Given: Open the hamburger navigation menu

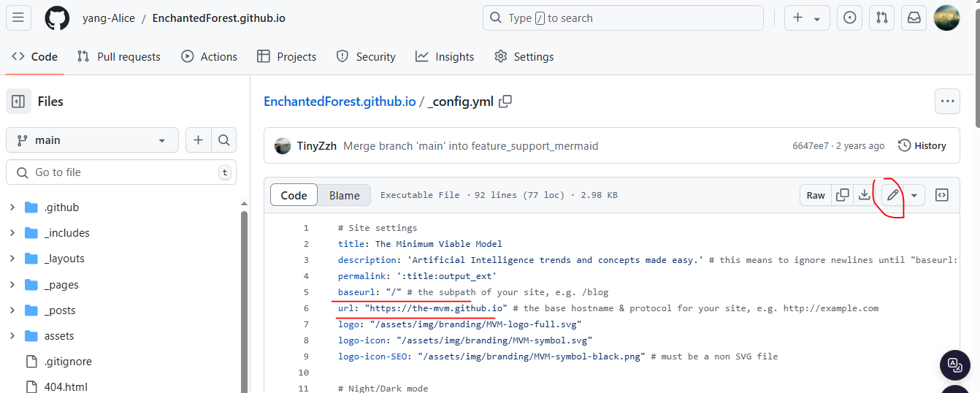Looking at the screenshot, I should tap(18, 18).
